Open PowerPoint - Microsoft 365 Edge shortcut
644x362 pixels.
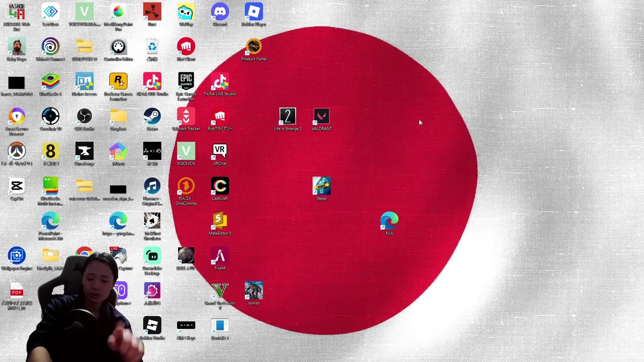pyautogui.click(x=50, y=221)
